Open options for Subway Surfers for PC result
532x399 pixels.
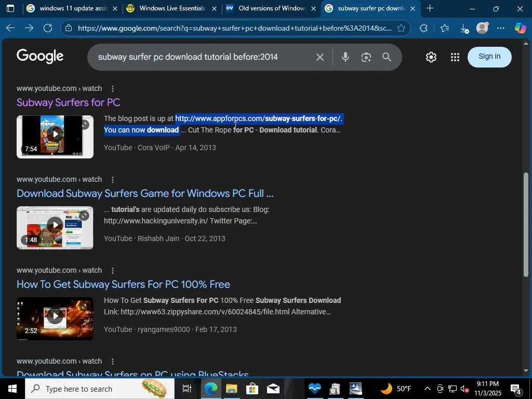[x=113, y=88]
